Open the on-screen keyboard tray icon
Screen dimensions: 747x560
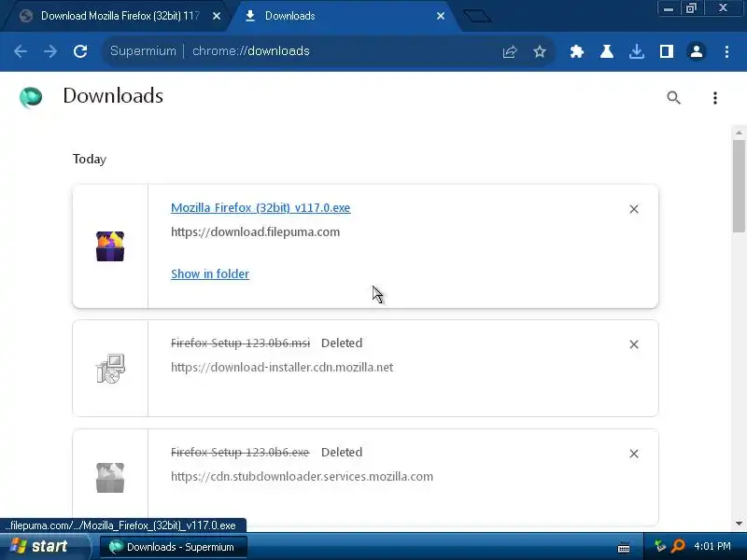624,548
